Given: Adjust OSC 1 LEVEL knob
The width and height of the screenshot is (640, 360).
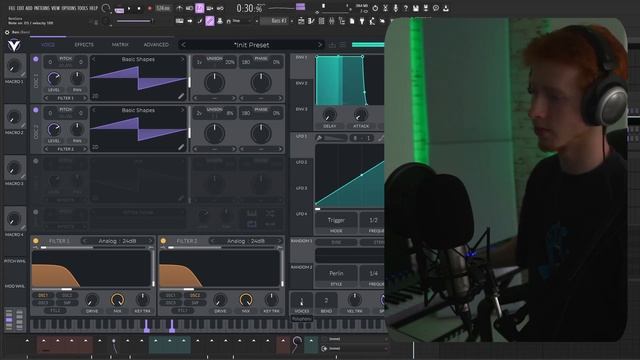Looking at the screenshot, I should tap(54, 78).
